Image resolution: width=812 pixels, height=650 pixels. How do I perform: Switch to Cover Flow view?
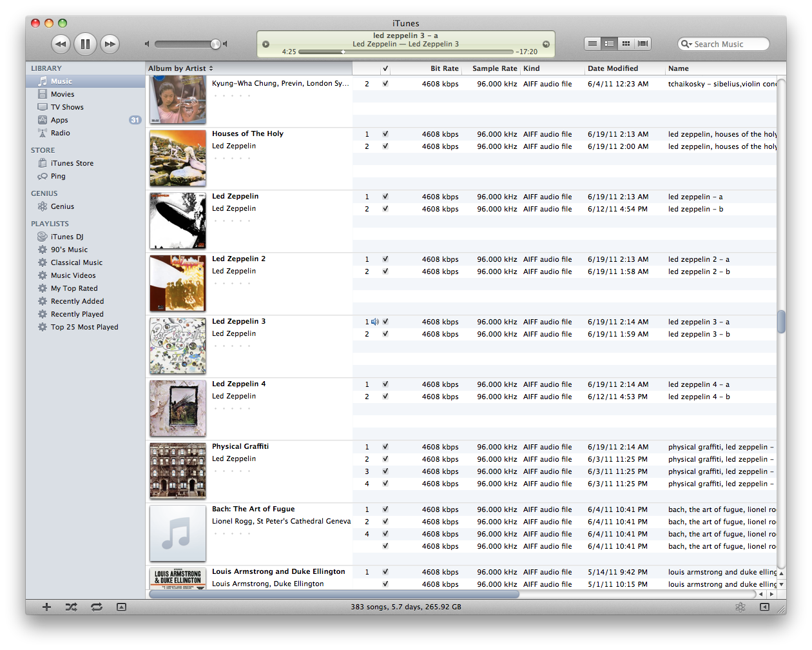(x=643, y=44)
